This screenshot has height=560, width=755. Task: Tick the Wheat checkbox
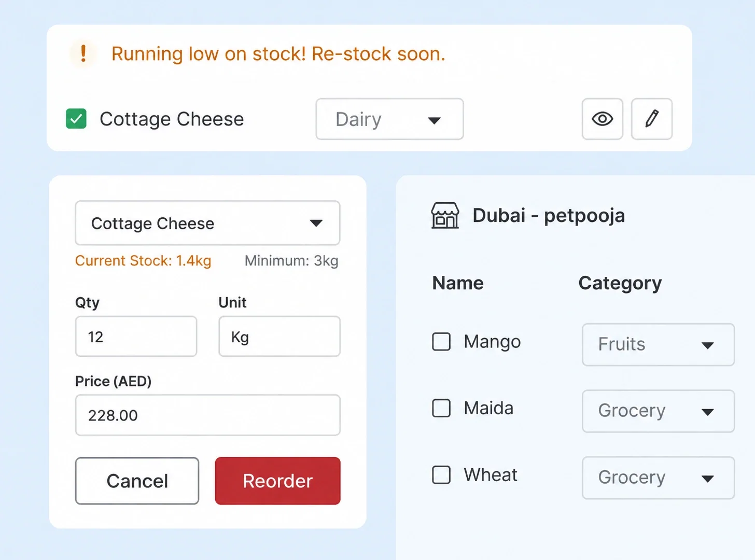(x=441, y=474)
